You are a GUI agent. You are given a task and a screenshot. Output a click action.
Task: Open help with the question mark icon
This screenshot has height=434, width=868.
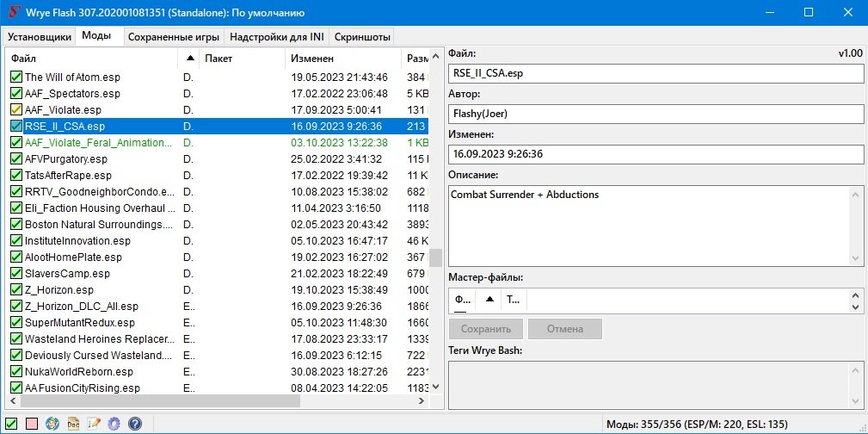(x=134, y=424)
